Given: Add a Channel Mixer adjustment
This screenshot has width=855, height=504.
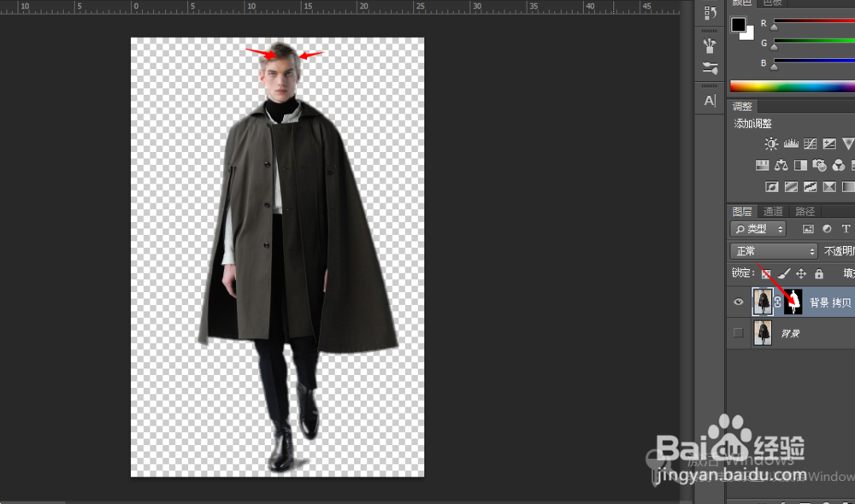Looking at the screenshot, I should pyautogui.click(x=839, y=165).
